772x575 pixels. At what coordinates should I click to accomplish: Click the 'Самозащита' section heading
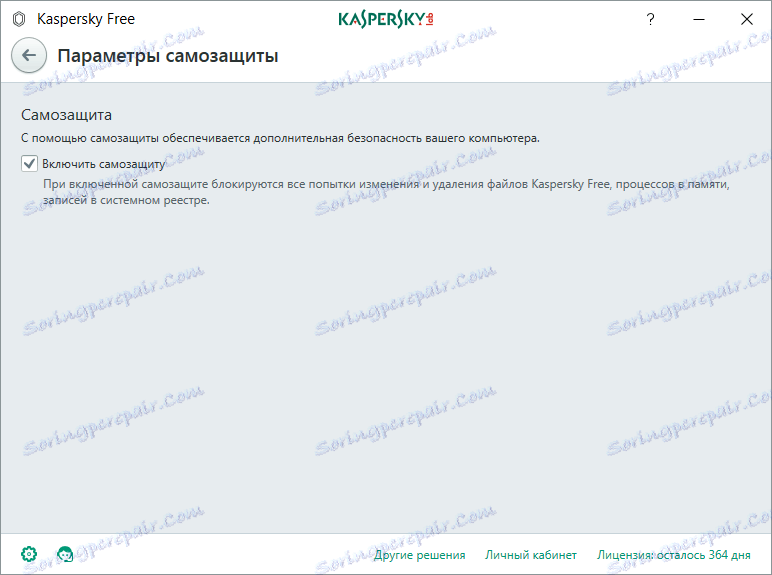(x=66, y=115)
